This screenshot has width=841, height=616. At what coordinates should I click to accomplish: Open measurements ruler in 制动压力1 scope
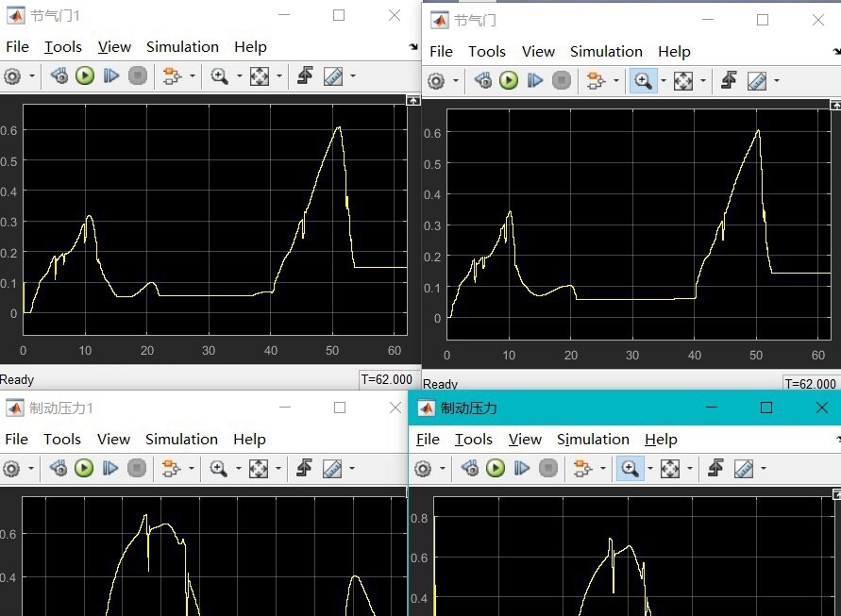pos(332,469)
